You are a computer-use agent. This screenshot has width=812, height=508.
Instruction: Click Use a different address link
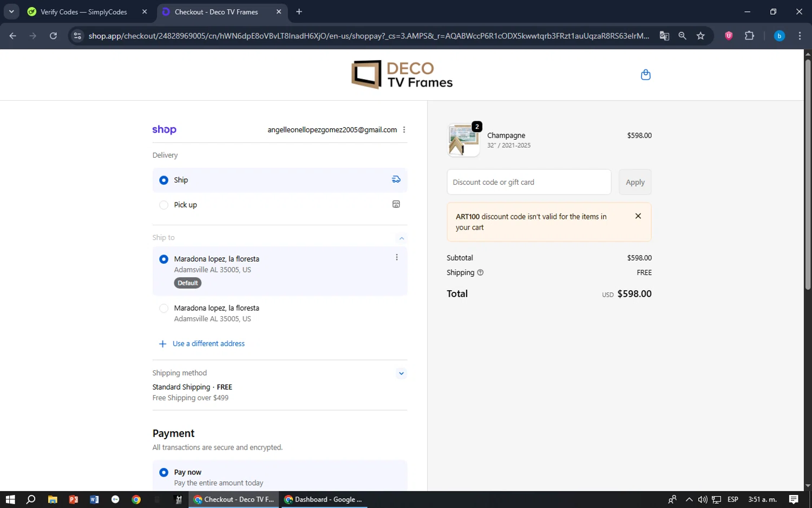(208, 344)
